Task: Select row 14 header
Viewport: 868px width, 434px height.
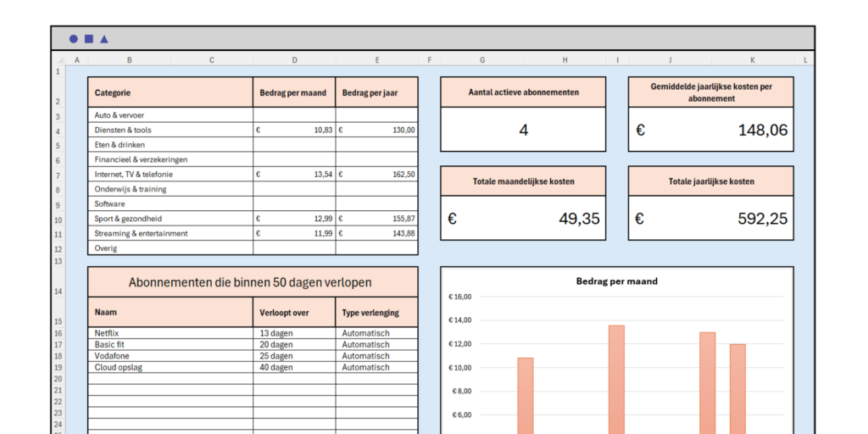Action: (58, 291)
